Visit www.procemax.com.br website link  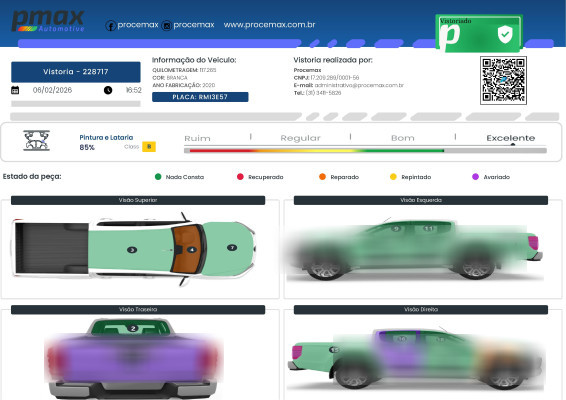[x=269, y=25]
